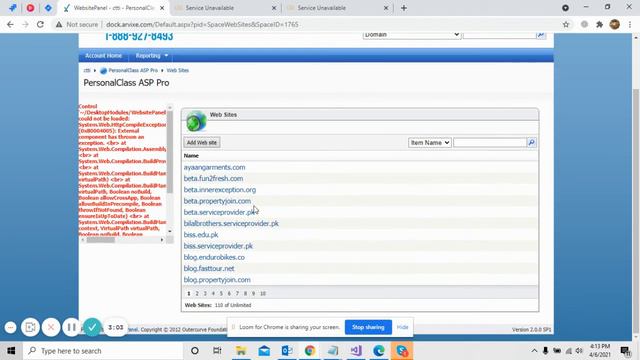This screenshot has width=640, height=360.
Task: Open the Chrome three-dot menu
Action: coord(630,24)
